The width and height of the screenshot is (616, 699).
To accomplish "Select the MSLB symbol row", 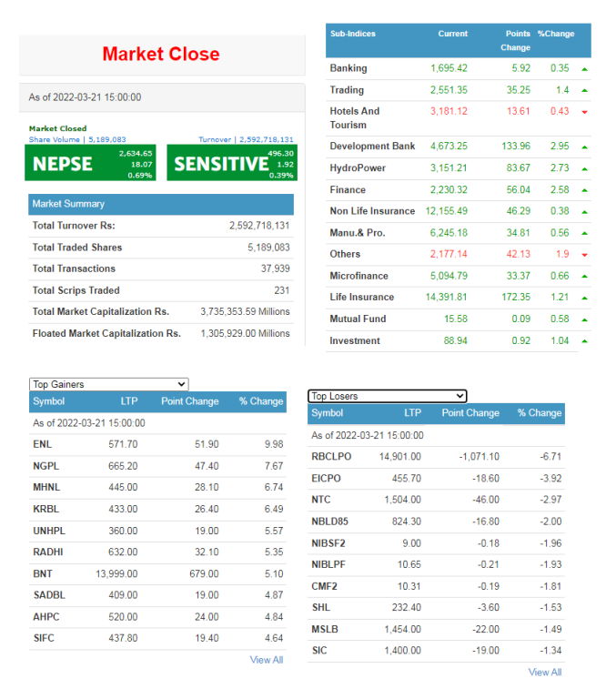I will (x=437, y=630).
